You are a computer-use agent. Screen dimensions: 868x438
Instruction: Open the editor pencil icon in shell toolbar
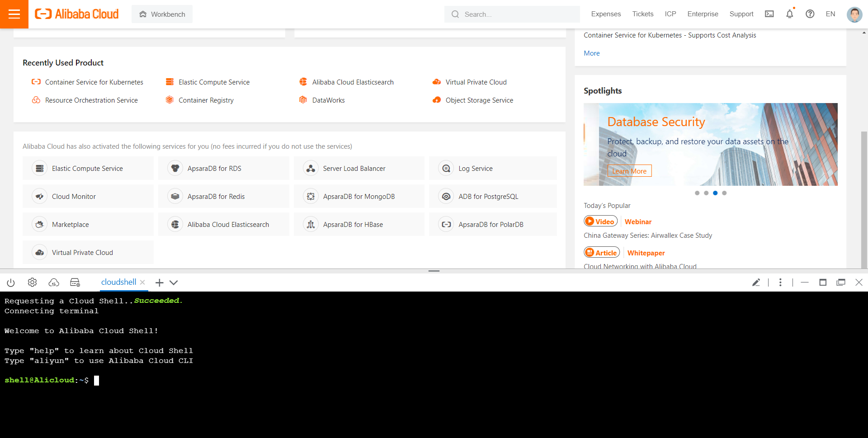click(756, 283)
